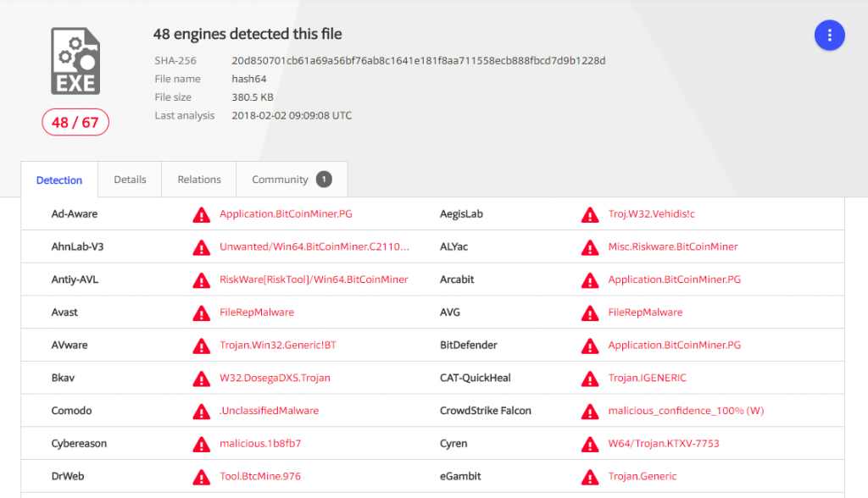Click the alert triangle next to Comodo
This screenshot has width=868, height=498.
pos(201,411)
